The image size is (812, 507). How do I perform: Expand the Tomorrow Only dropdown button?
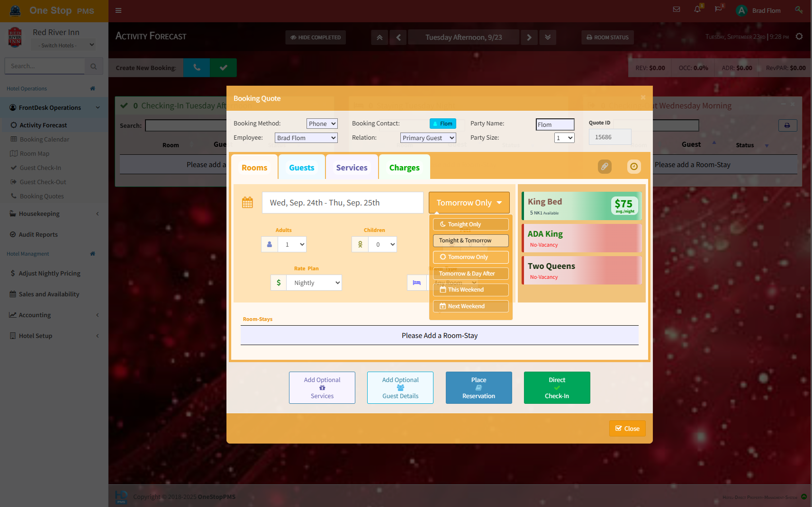469,203
